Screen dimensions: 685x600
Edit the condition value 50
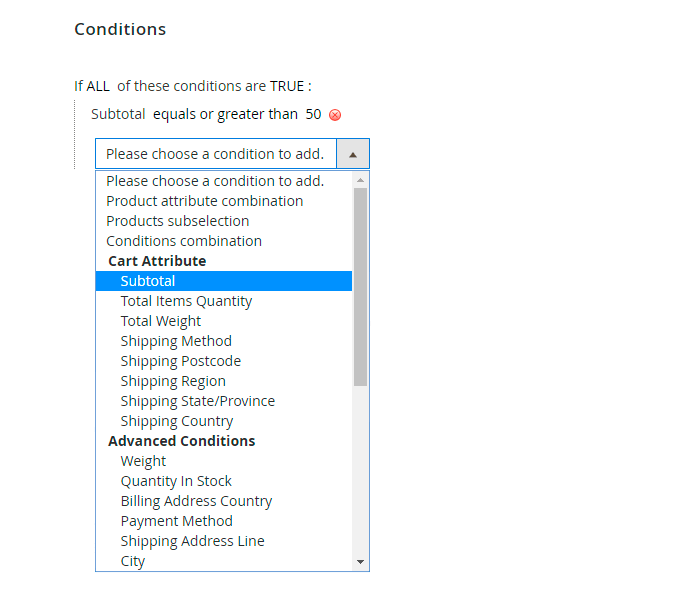point(313,114)
